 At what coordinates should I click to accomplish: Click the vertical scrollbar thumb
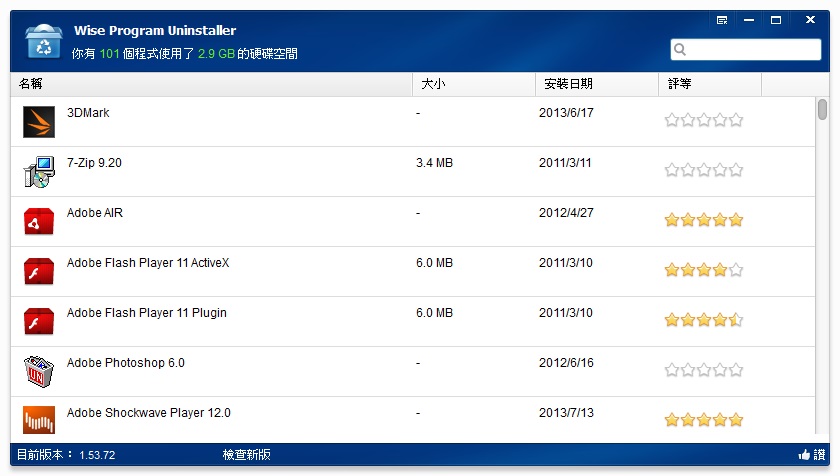(x=822, y=109)
